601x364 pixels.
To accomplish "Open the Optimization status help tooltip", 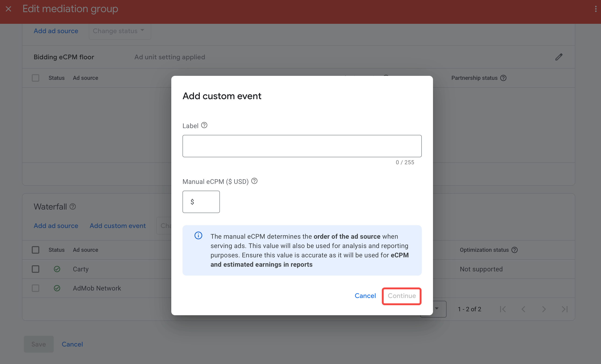I will (x=515, y=250).
